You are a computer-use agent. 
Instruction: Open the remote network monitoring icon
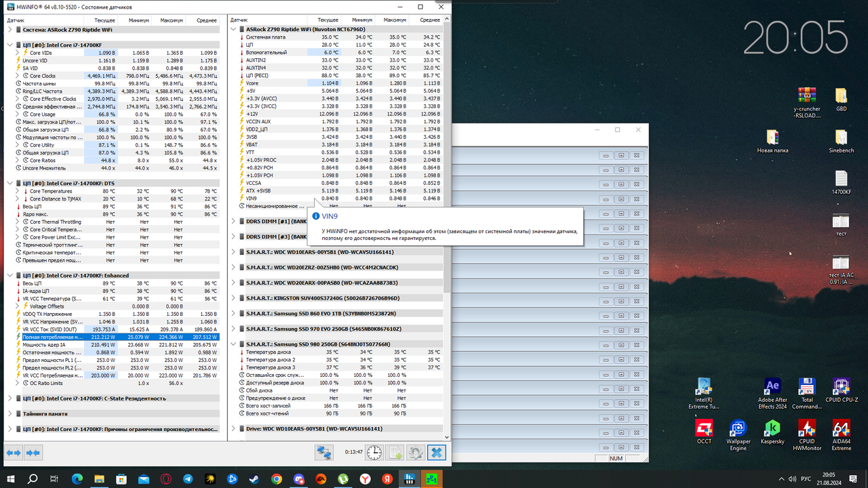[x=324, y=452]
